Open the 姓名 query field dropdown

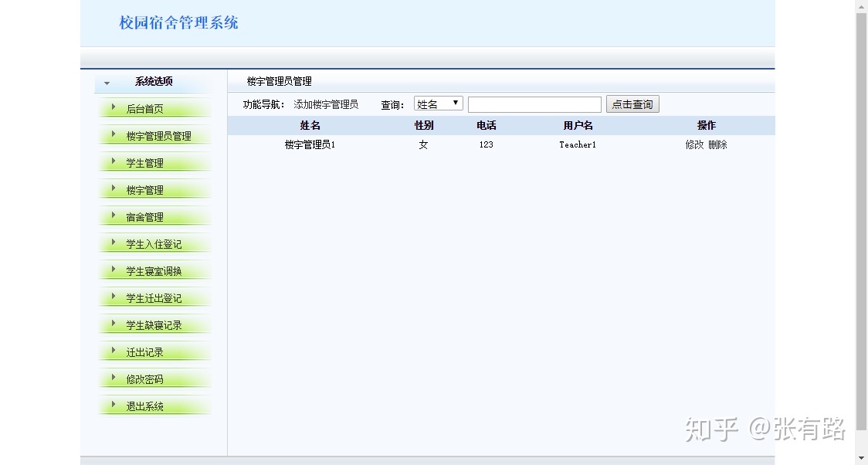(x=439, y=104)
